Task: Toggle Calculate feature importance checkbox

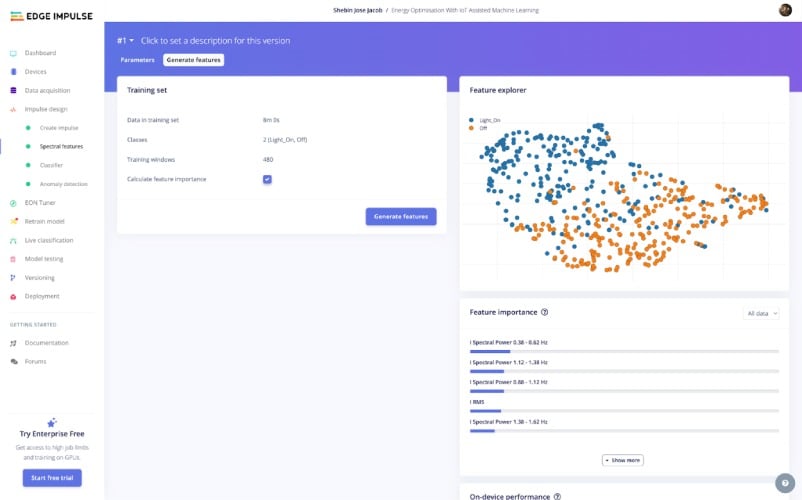Action: (267, 179)
